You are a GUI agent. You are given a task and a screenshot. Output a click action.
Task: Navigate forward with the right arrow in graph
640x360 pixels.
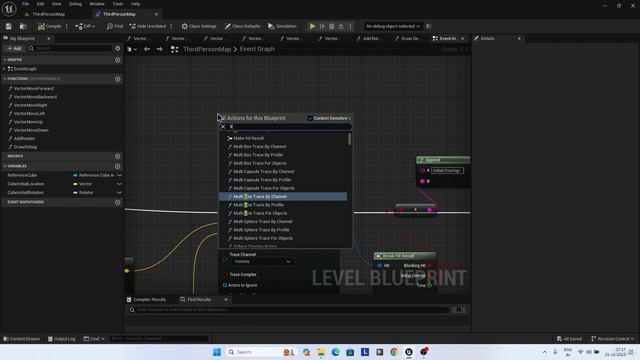pyautogui.click(x=160, y=49)
